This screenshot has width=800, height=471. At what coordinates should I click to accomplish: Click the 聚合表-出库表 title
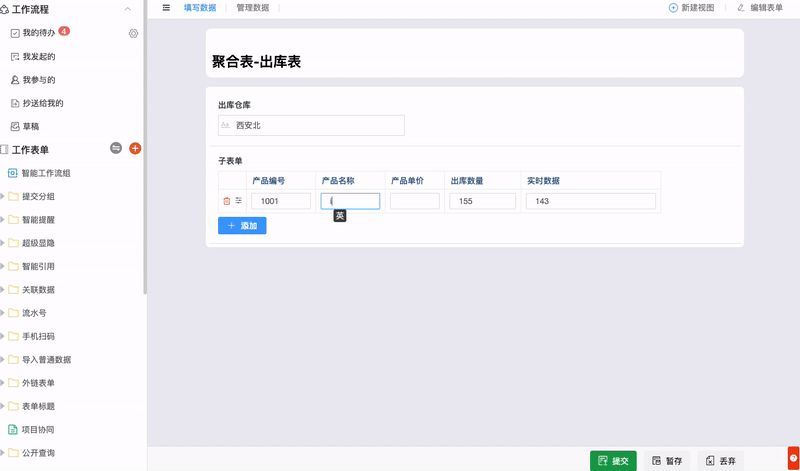(256, 62)
